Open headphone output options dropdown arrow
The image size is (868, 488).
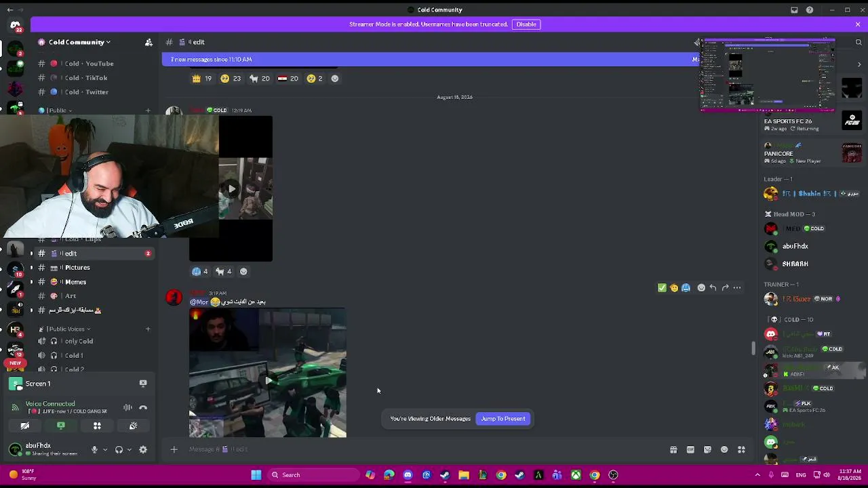click(x=129, y=449)
